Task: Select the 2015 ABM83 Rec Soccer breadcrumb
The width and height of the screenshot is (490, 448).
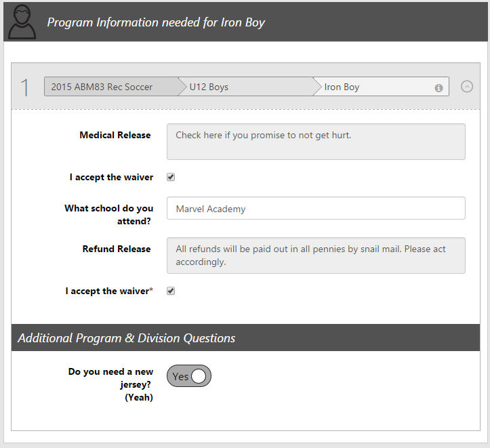Action: pos(111,87)
